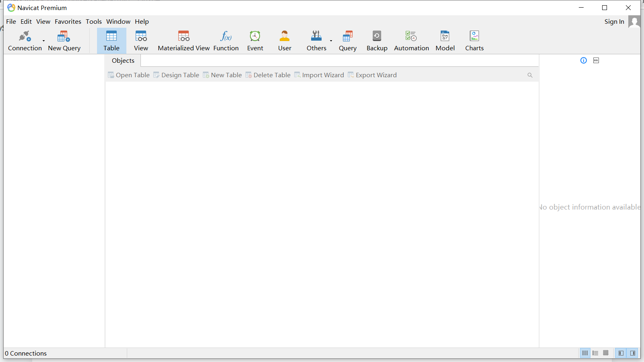This screenshot has height=362, width=644.
Task: Open the Connection tool in toolbar
Action: [25, 41]
